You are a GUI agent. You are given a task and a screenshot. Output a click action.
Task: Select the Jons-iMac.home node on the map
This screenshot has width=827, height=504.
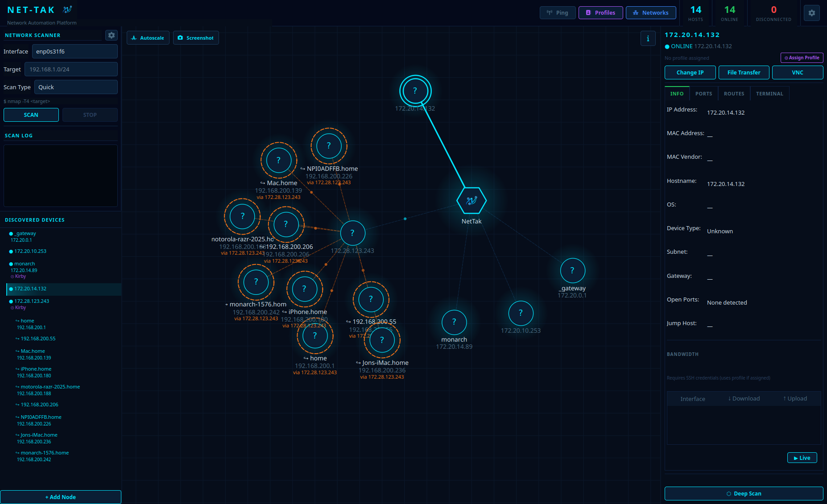[382, 340]
